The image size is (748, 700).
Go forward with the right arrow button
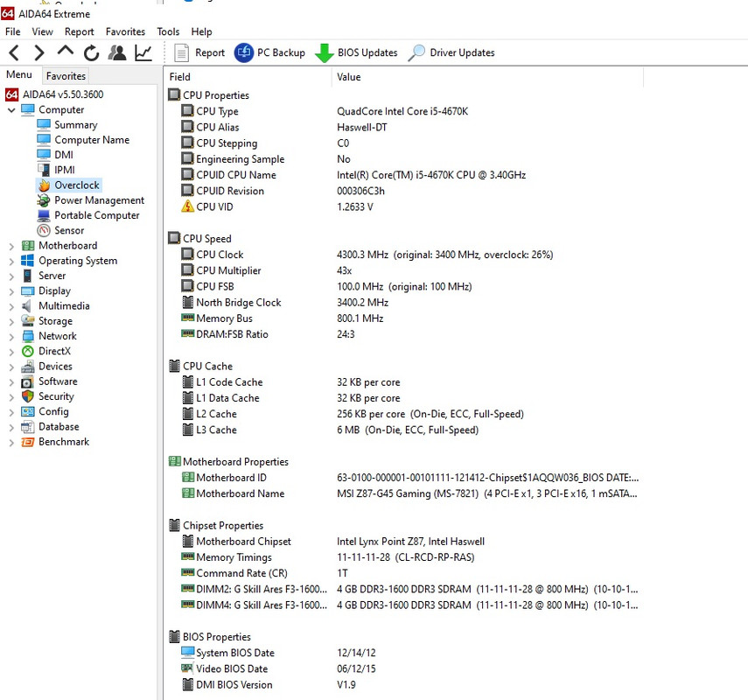pos(39,52)
